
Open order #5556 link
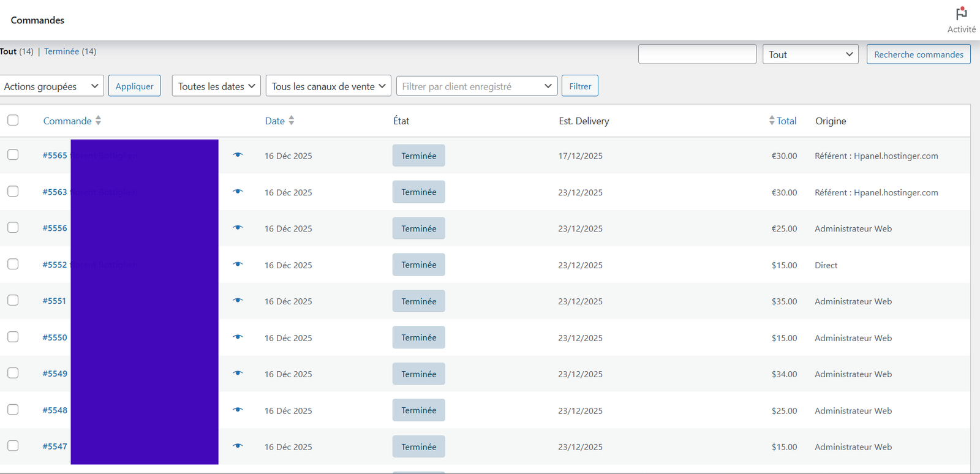coord(55,228)
